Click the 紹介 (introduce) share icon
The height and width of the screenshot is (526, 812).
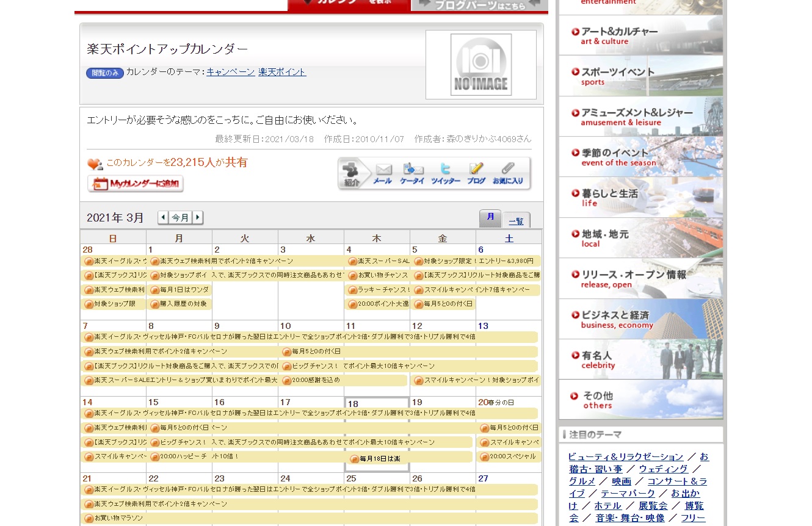[353, 173]
